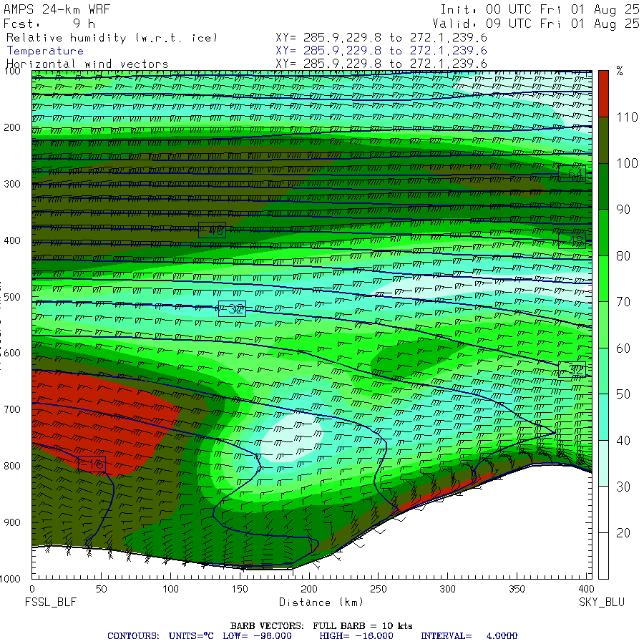Click the blue XY coordinates on the Temperature row
The image size is (644, 644).
(381, 51)
